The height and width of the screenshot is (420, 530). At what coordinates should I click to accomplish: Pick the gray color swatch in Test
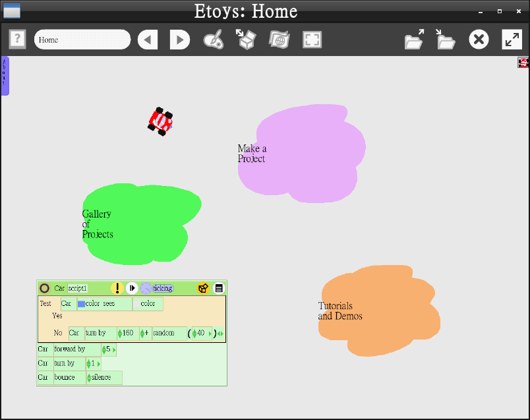[136, 304]
